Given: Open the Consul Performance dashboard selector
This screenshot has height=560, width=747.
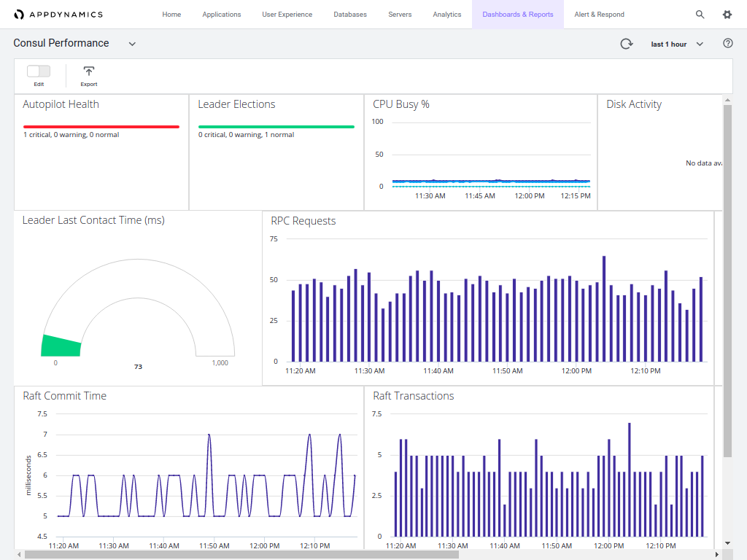Looking at the screenshot, I should pyautogui.click(x=132, y=43).
